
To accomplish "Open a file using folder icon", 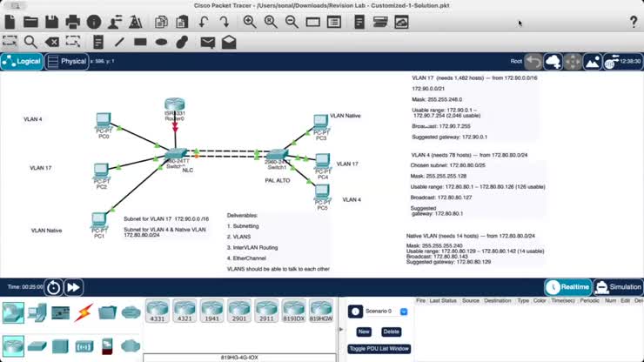I will [30, 22].
